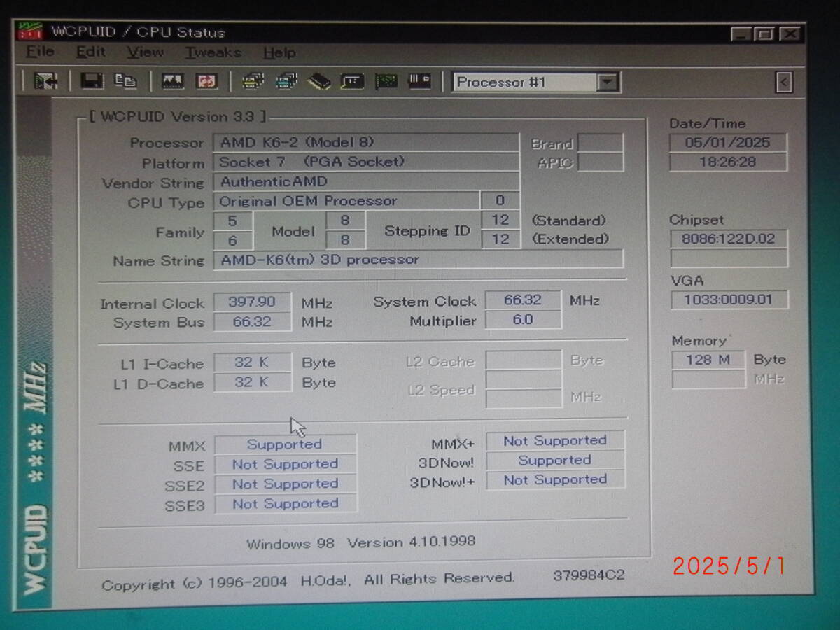Open the Tweaks menu

(212, 52)
